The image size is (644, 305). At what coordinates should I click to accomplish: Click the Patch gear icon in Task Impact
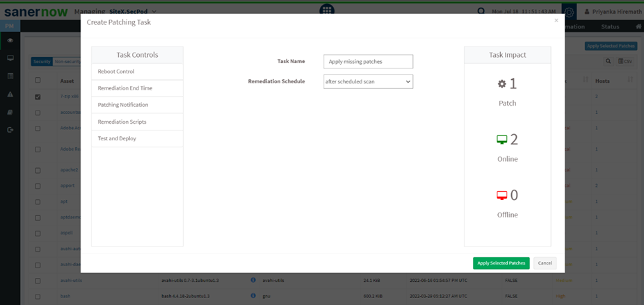[502, 84]
